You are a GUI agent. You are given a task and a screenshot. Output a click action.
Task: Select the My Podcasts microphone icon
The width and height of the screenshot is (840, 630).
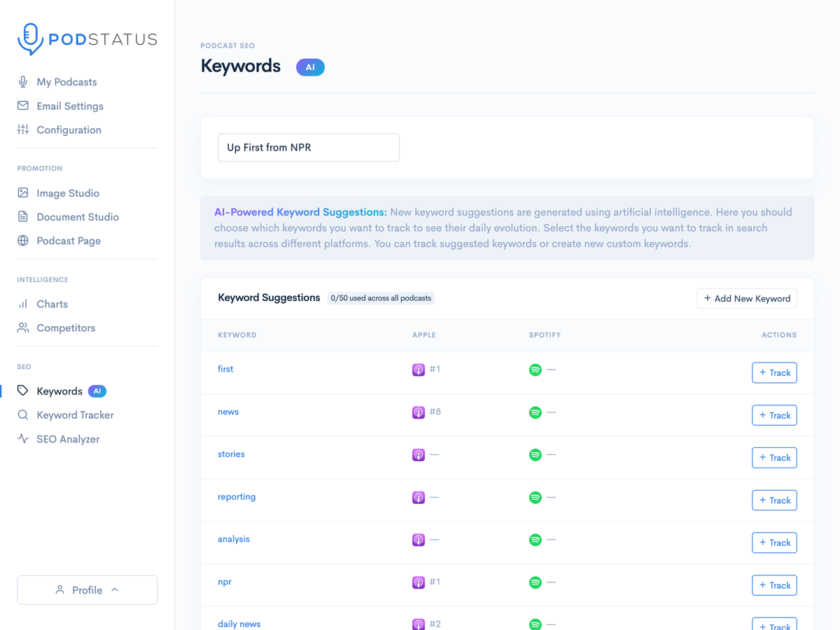[x=23, y=82]
